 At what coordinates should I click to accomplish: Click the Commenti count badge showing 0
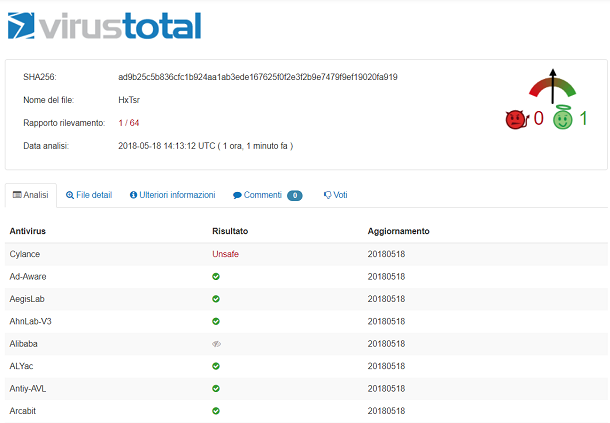294,195
